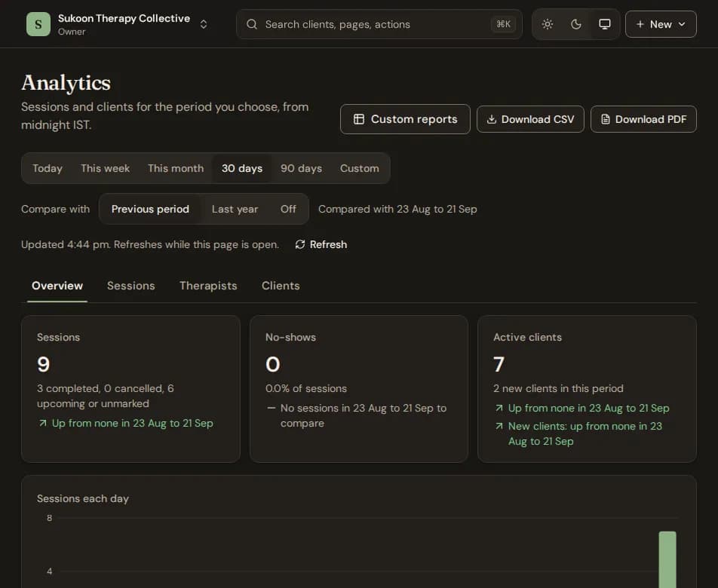Focus the Search clients, pages, actions field
The image size is (718, 588).
(x=379, y=24)
